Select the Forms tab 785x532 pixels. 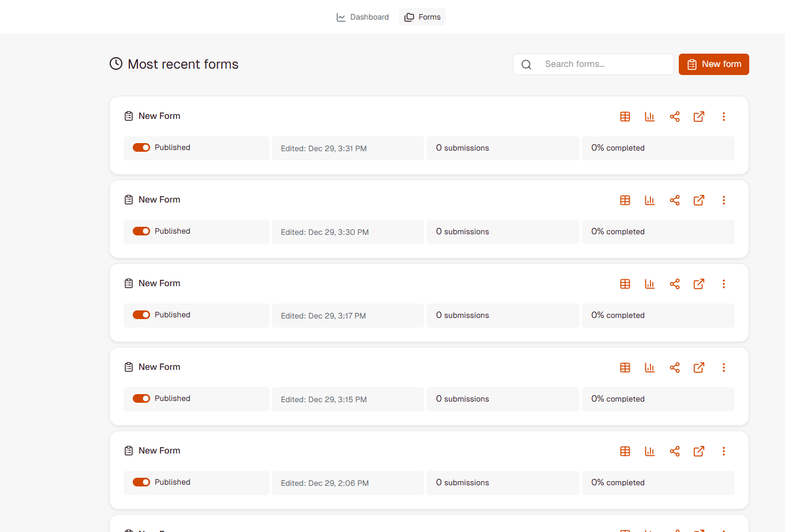coord(422,17)
